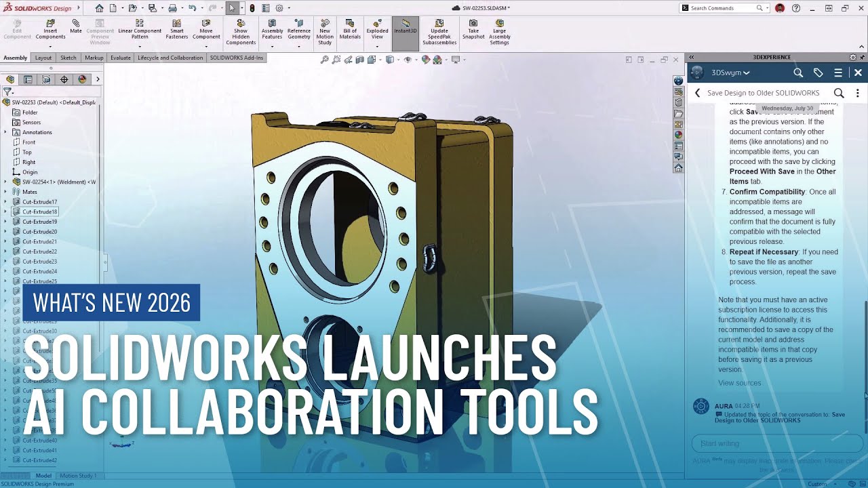Open the Evaluate tab
Viewport: 868px width, 488px height.
(121, 58)
